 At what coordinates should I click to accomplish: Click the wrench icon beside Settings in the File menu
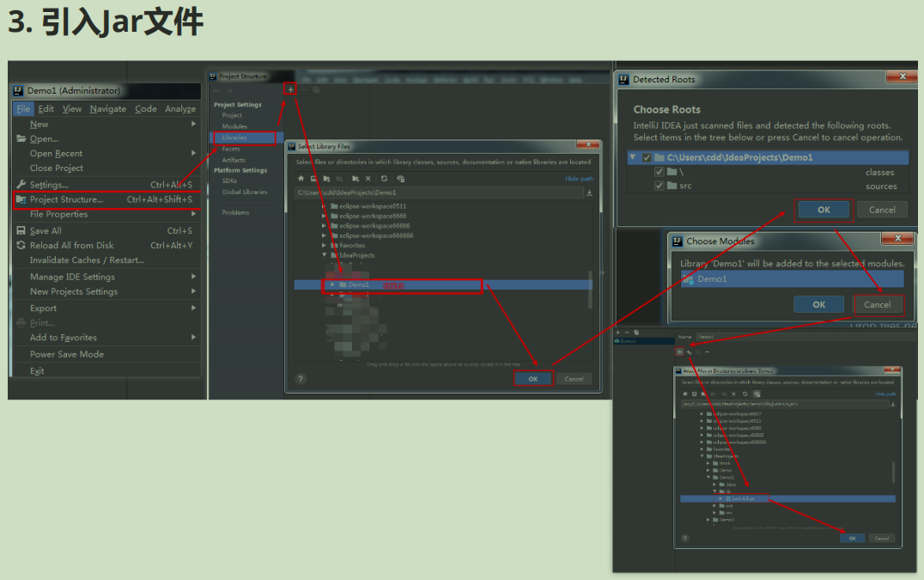coord(21,185)
